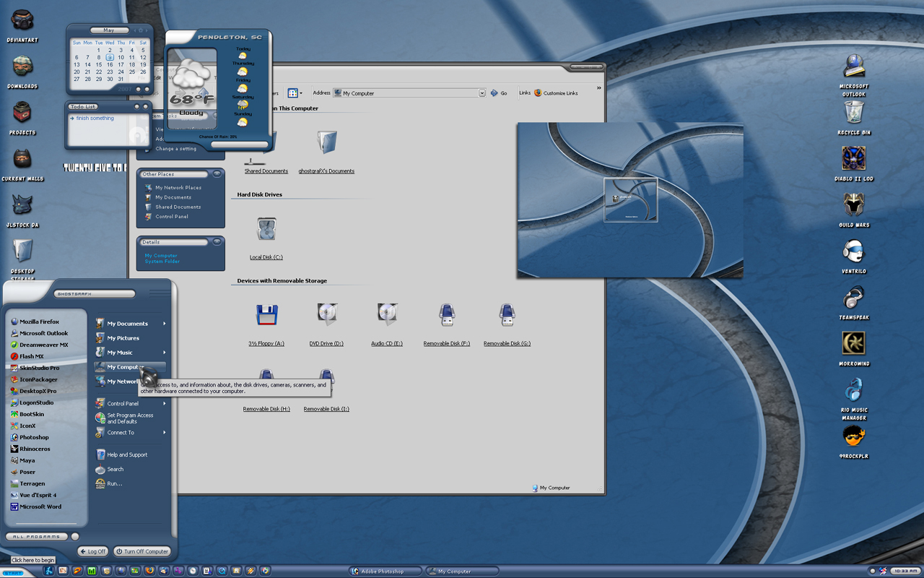Collapse the Details panel
924x578 pixels.
217,242
